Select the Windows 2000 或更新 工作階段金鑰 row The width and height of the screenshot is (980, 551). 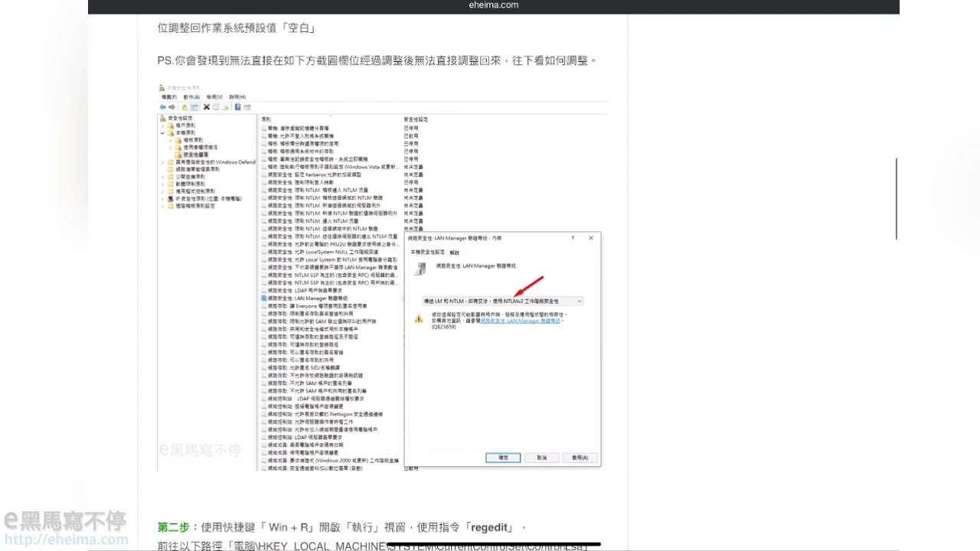point(331,460)
